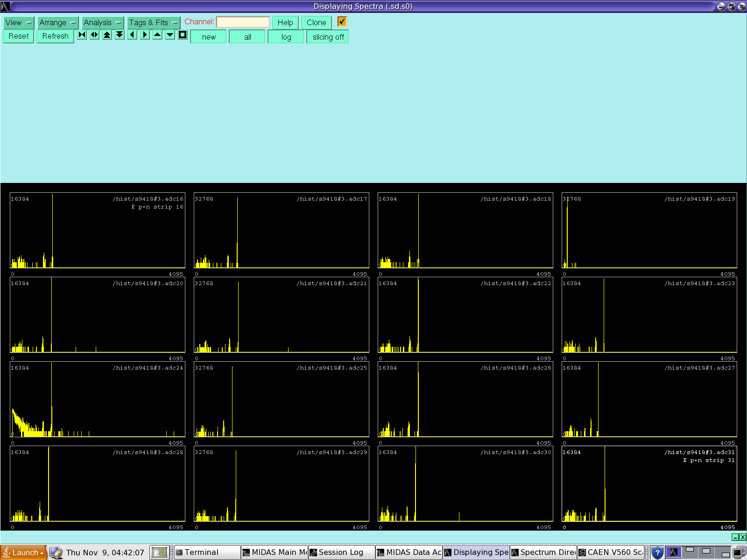Switch to Session Log in taskbar

(341, 553)
